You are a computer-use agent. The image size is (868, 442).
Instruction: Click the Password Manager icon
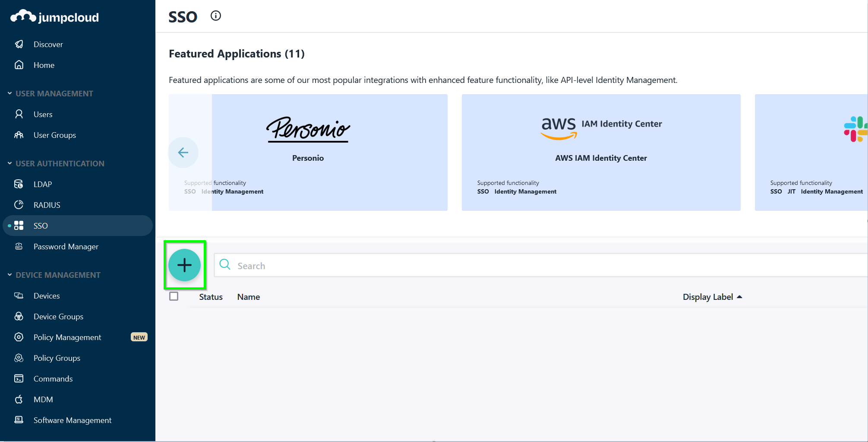[19, 246]
